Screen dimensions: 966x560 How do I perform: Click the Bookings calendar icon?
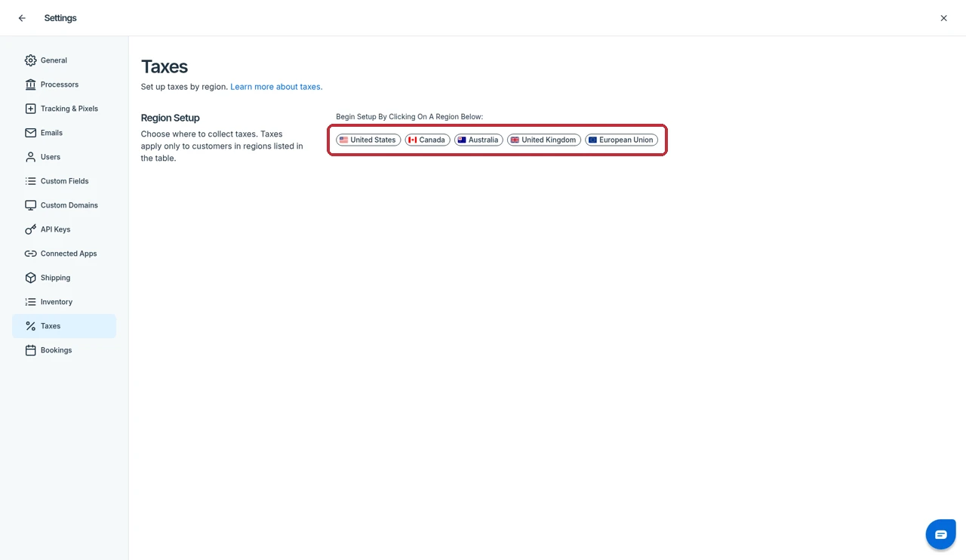click(x=30, y=350)
